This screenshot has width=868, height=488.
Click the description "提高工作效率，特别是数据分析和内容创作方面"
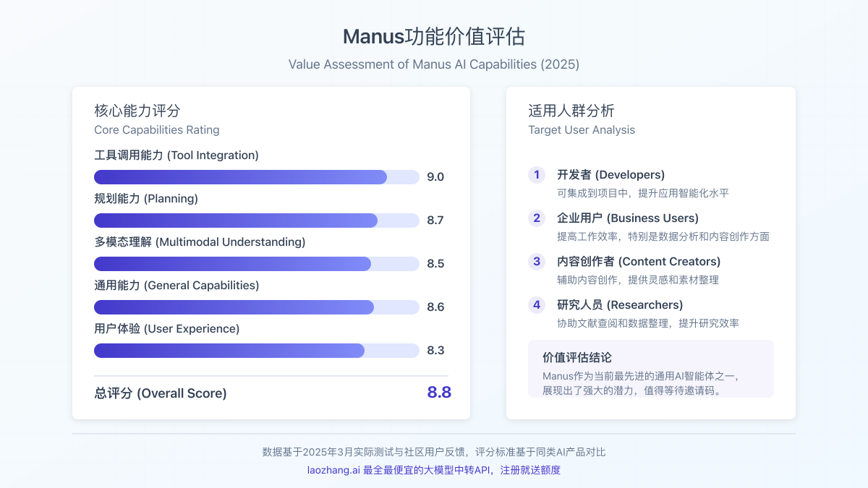click(x=663, y=236)
